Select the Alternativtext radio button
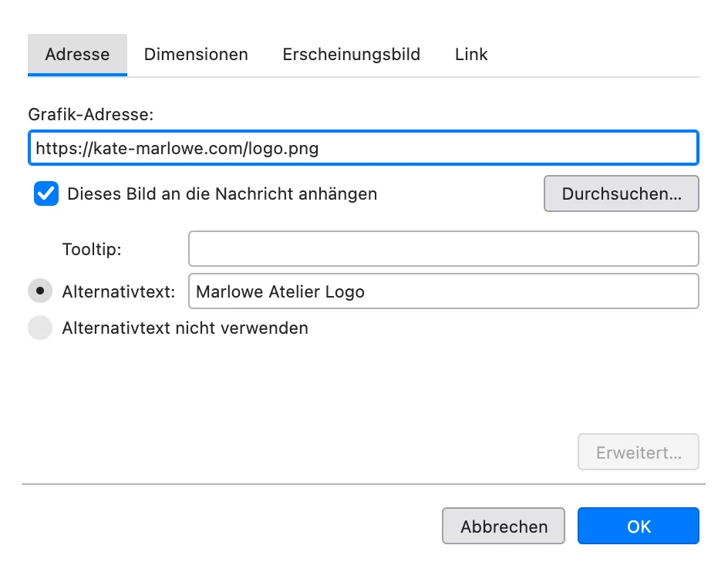 [40, 291]
